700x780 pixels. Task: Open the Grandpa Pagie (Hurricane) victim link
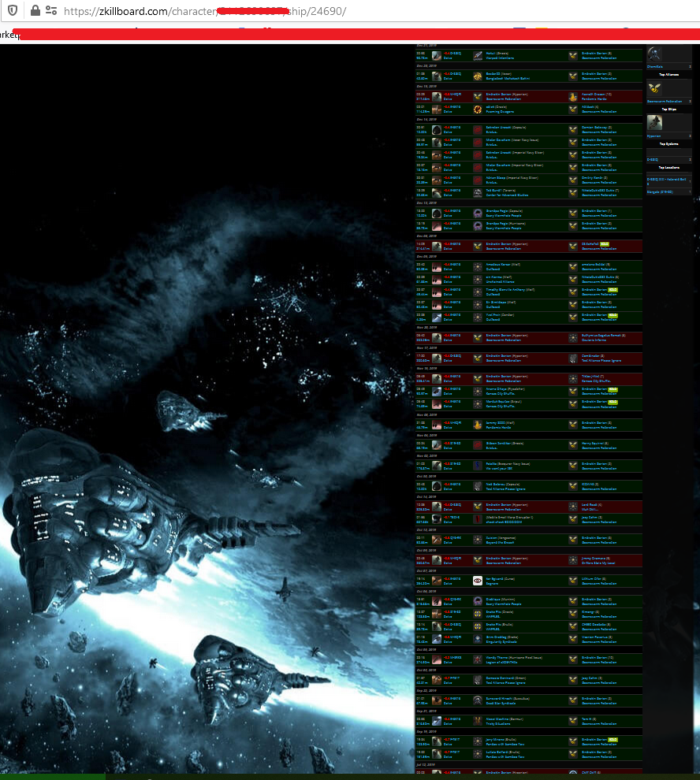coord(505,223)
